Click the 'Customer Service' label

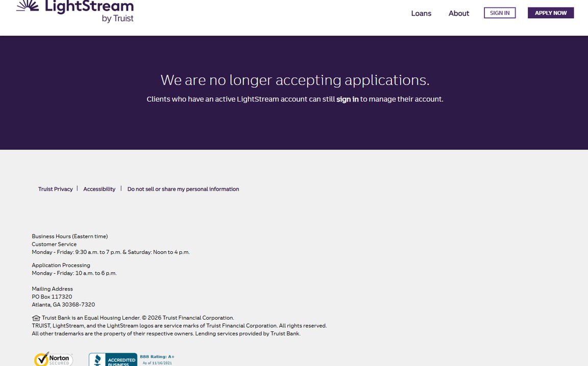click(54, 244)
